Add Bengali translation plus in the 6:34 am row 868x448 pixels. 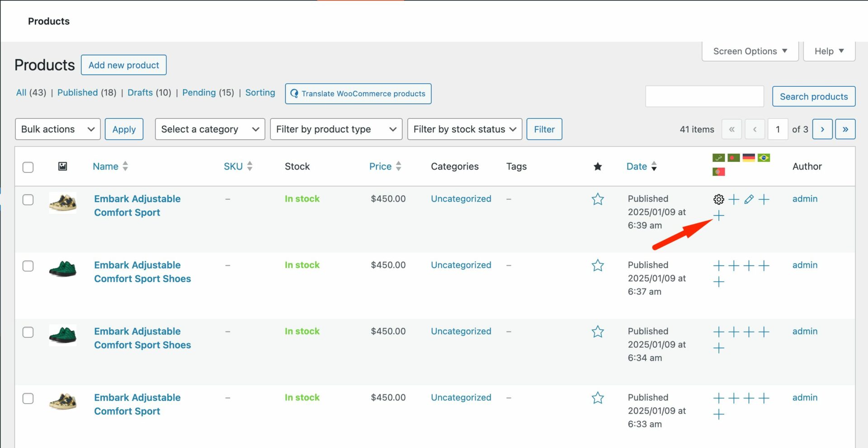click(734, 332)
